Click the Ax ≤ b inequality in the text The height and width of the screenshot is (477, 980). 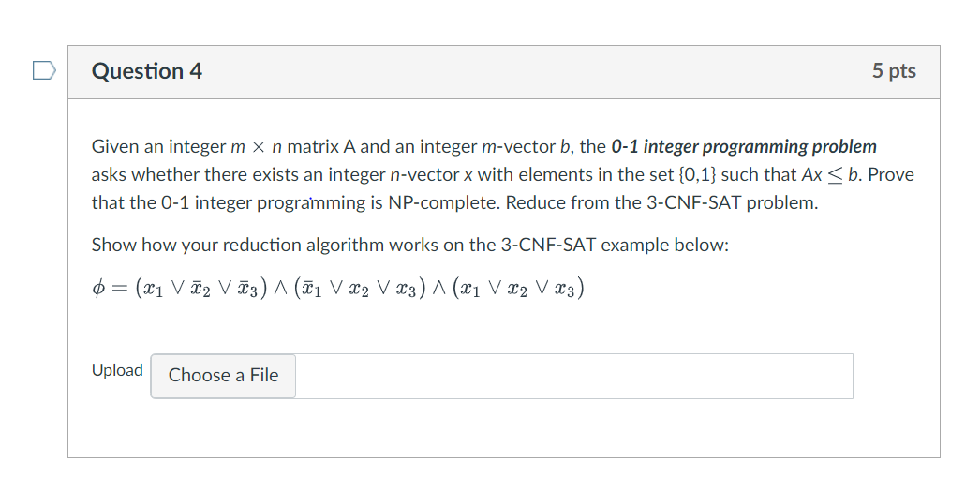[x=831, y=175]
